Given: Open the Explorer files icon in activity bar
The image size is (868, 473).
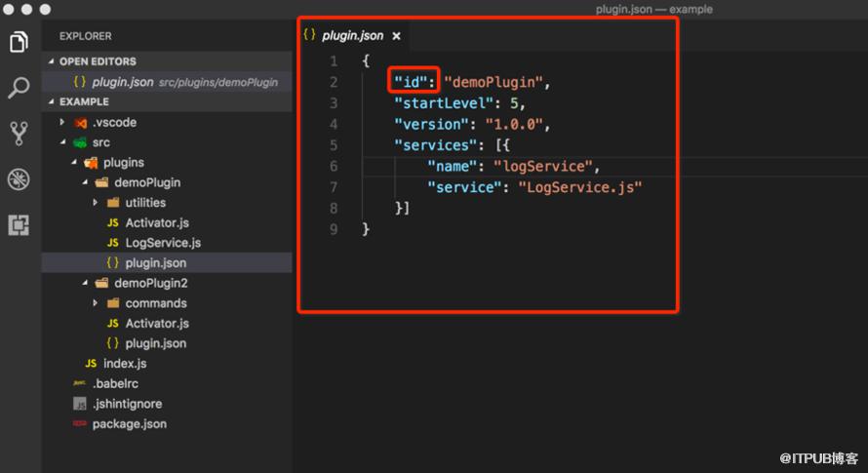Looking at the screenshot, I should click(x=19, y=42).
